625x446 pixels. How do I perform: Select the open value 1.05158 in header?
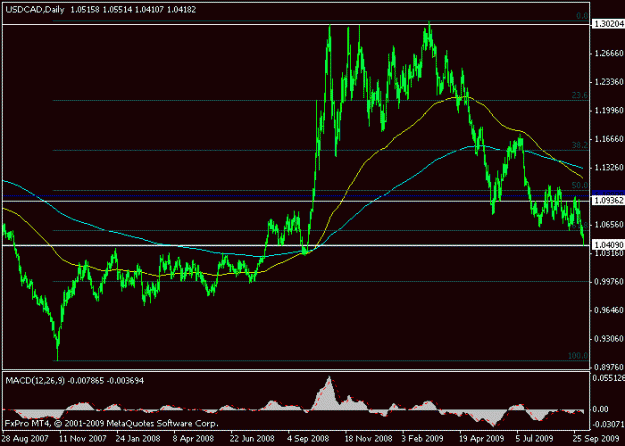[85, 10]
